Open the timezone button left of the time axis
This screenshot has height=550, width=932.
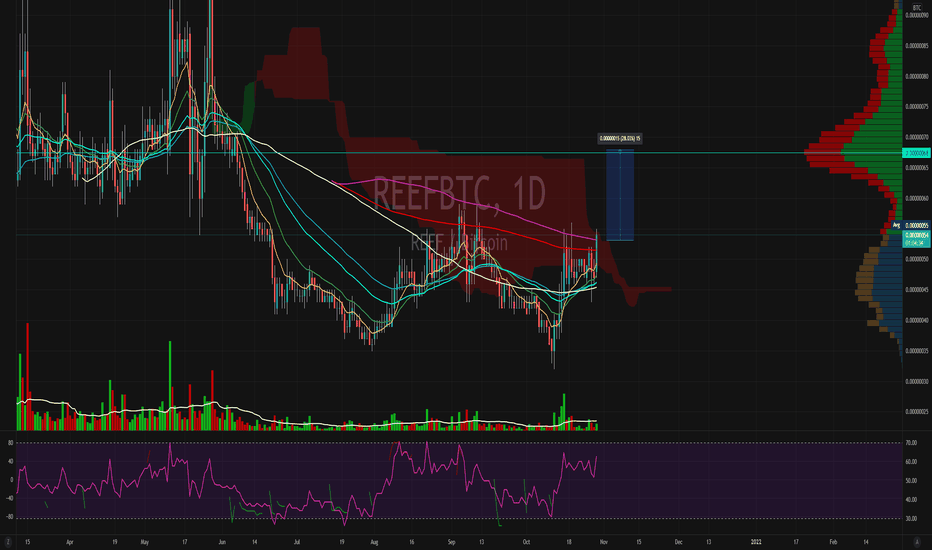(8, 542)
